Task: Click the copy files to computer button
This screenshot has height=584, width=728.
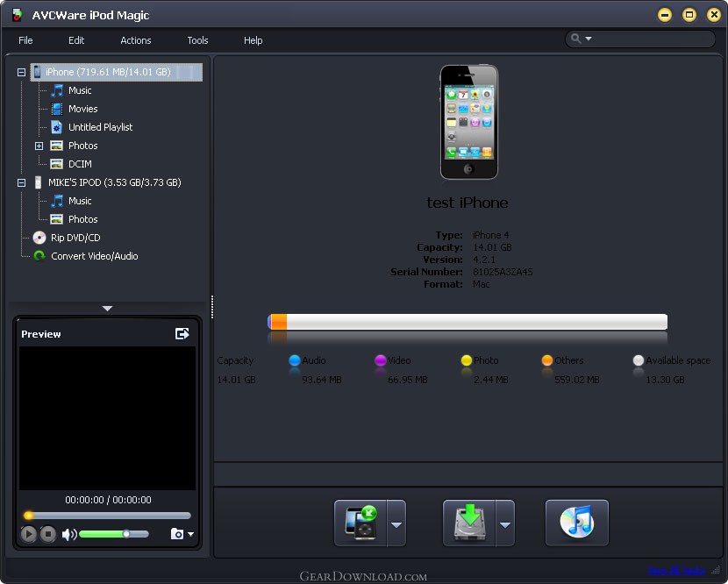Action: (x=469, y=523)
